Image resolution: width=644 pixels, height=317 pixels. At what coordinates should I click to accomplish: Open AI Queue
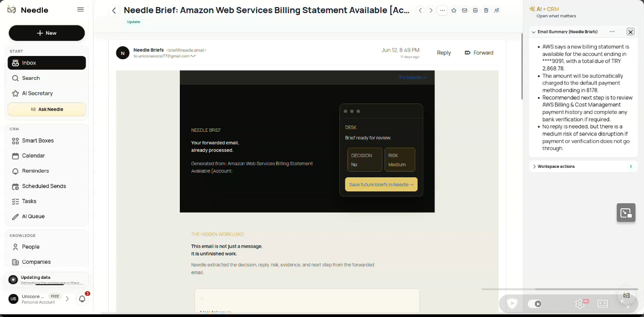click(x=47, y=216)
